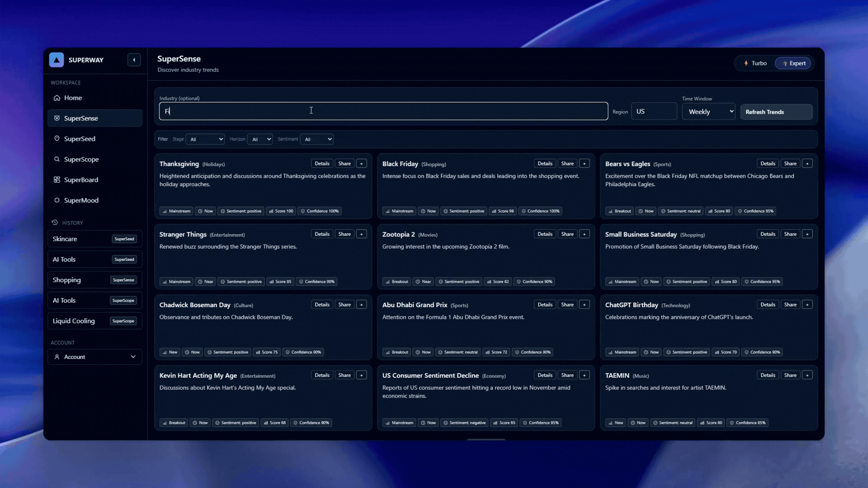This screenshot has width=868, height=488.
Task: Switch to Expert mode
Action: click(794, 63)
